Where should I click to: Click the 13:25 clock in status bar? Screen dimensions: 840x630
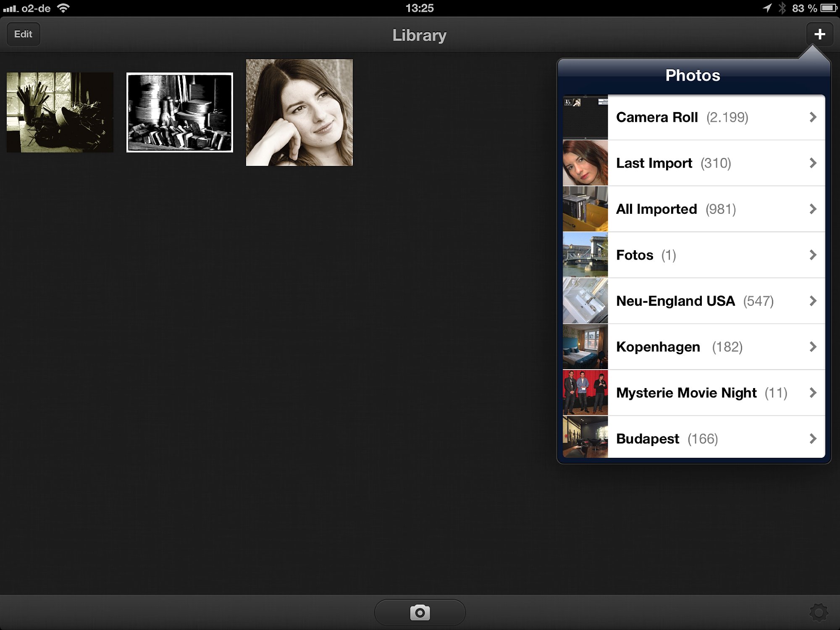tap(420, 8)
